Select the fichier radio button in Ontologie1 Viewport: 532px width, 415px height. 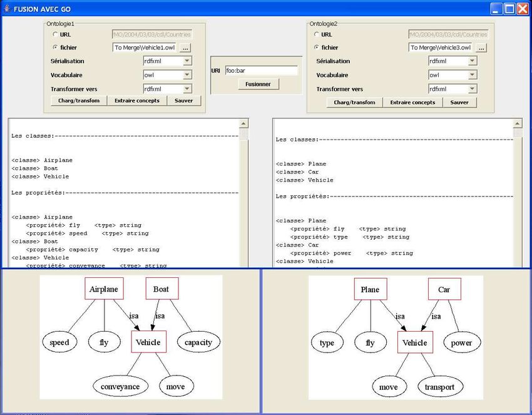55,48
